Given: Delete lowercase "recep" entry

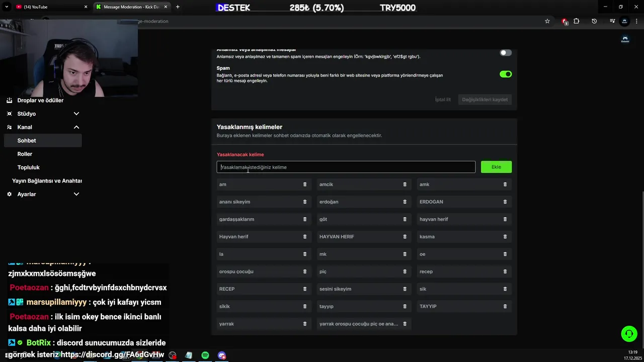Looking at the screenshot, I should pyautogui.click(x=505, y=271).
